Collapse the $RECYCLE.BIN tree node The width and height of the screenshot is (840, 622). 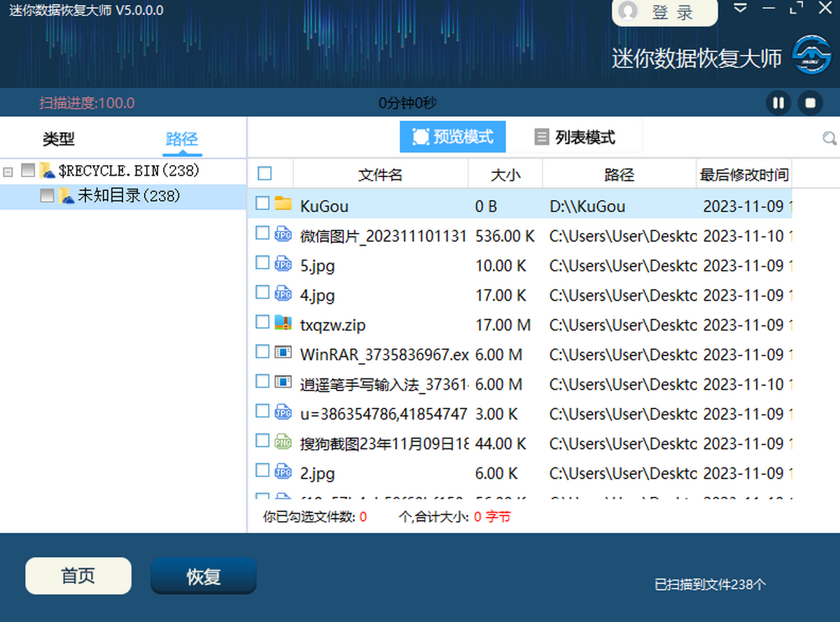tap(8, 171)
